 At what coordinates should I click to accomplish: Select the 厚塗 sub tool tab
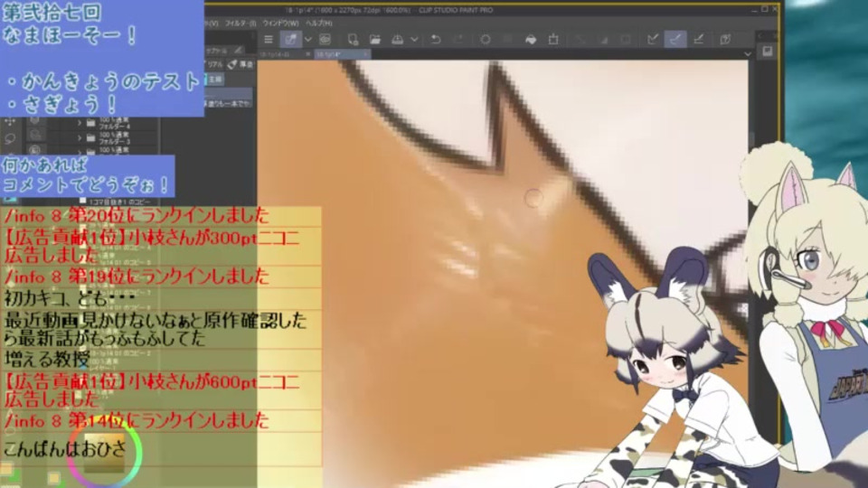[241, 65]
